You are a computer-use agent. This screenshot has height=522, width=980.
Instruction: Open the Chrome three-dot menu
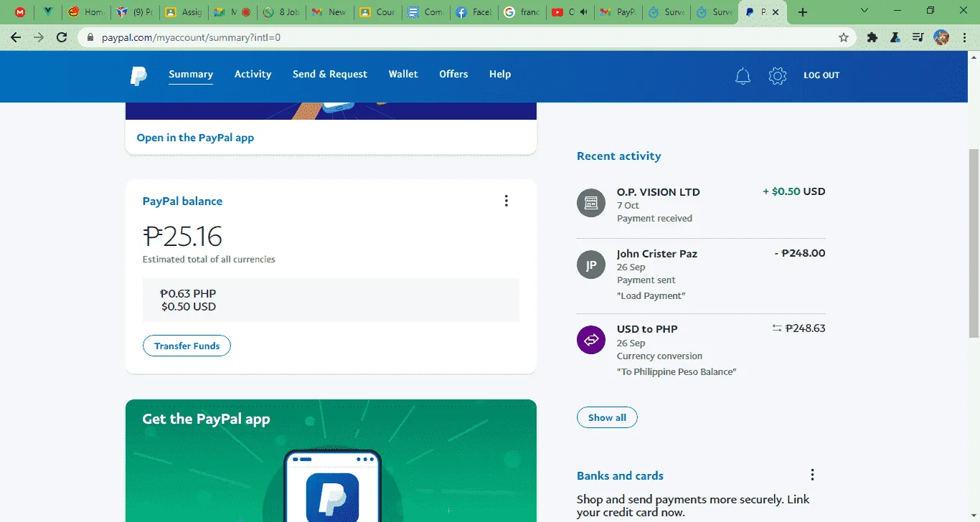point(965,37)
